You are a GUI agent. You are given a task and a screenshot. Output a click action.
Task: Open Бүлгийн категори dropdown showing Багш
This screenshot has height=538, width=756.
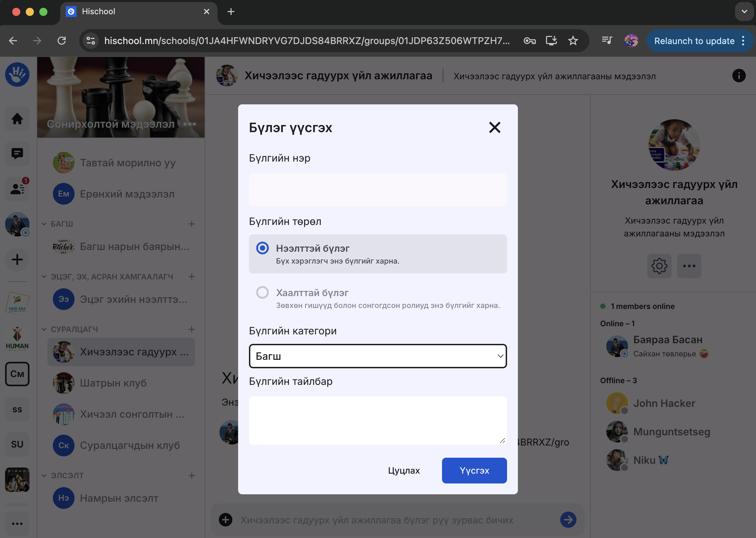click(378, 356)
